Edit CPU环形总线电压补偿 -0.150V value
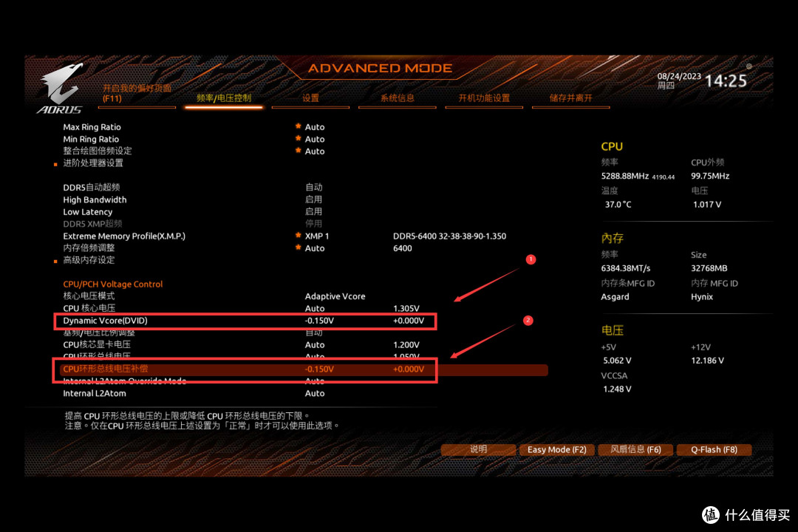The height and width of the screenshot is (532, 798). [x=319, y=369]
